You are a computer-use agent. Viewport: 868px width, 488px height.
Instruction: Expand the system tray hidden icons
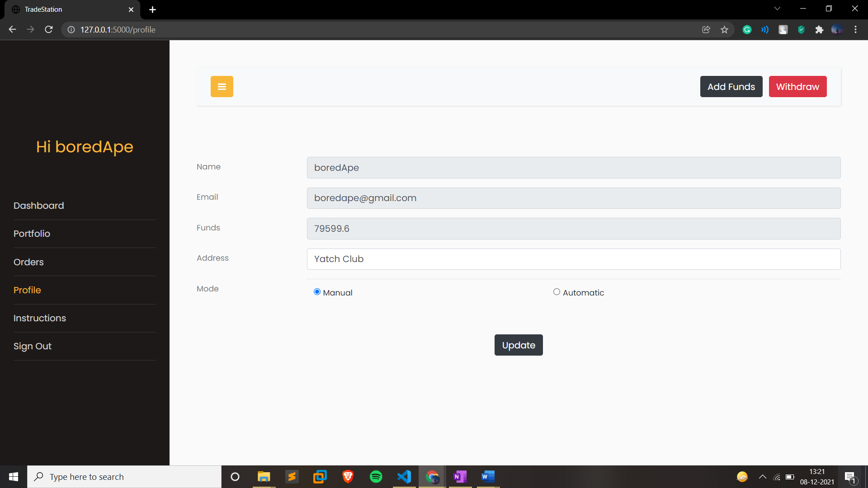point(762,477)
